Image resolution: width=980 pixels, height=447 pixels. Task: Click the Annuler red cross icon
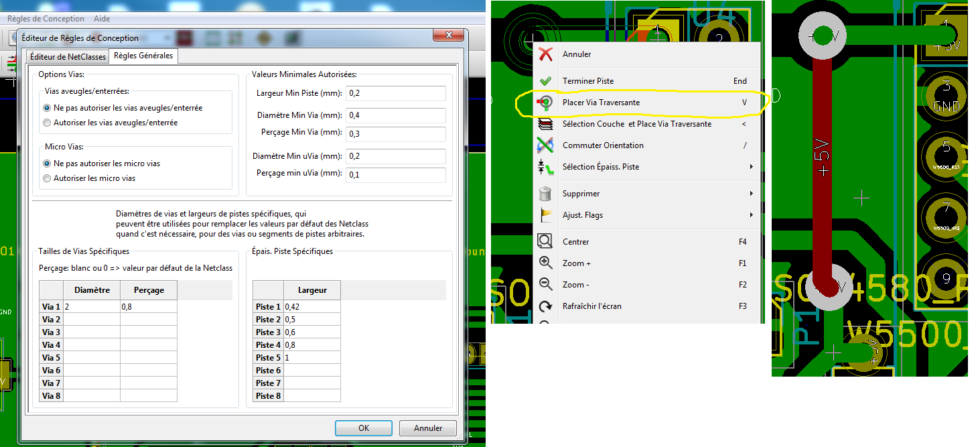pos(546,54)
